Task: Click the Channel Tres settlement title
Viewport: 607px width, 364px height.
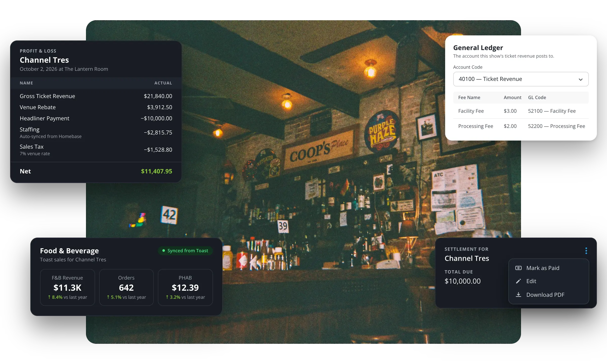Action: (x=467, y=258)
